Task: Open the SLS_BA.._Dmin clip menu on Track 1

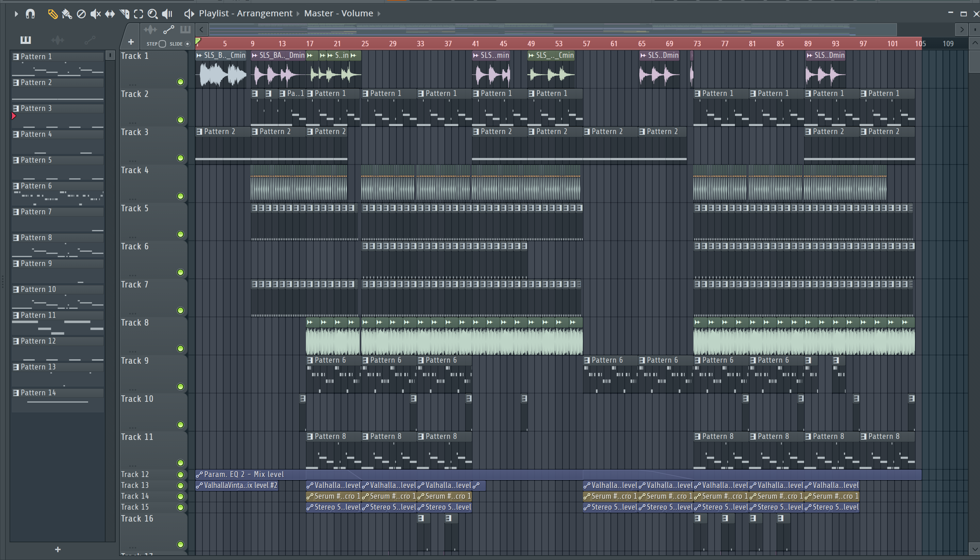Action: (255, 55)
